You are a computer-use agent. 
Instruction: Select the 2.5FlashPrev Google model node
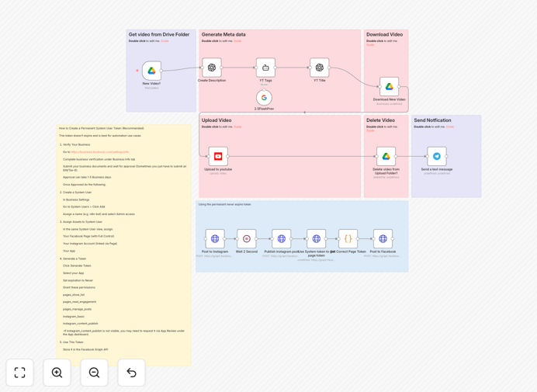click(264, 98)
